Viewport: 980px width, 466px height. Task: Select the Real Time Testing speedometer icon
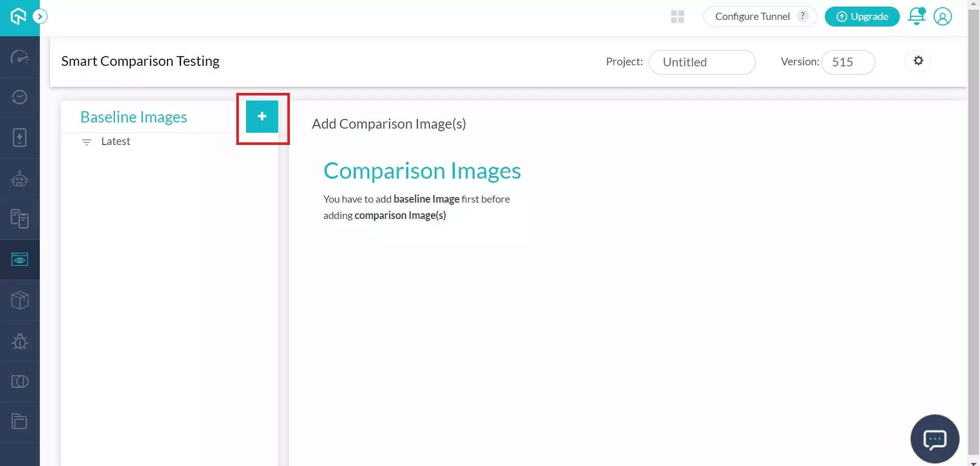pyautogui.click(x=19, y=58)
